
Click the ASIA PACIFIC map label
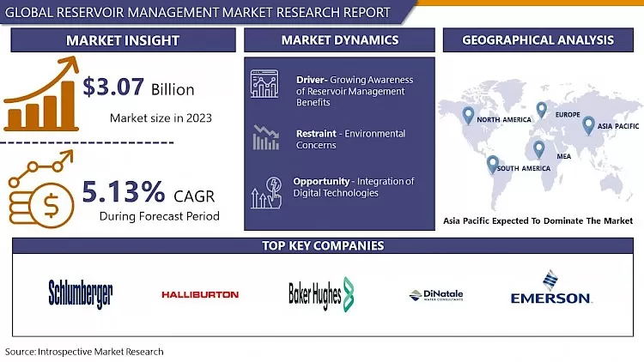[618, 126]
